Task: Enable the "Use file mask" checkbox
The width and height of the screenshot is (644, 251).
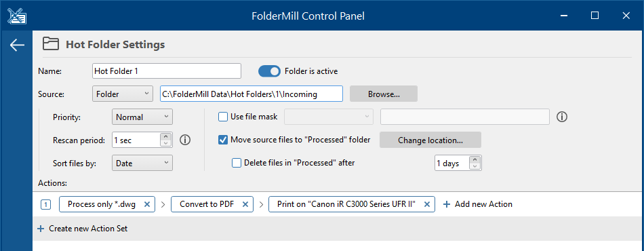Action: (222, 117)
